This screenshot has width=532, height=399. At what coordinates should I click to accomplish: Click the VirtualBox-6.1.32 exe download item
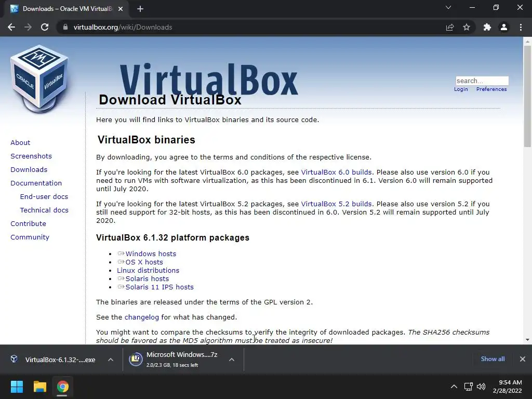click(x=60, y=360)
